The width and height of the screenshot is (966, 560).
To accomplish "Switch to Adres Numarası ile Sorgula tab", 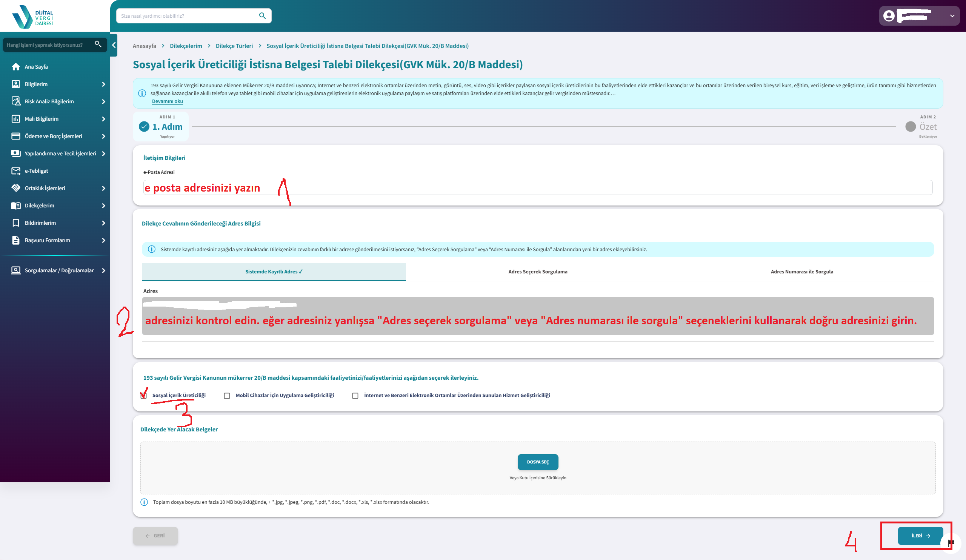I will [801, 272].
